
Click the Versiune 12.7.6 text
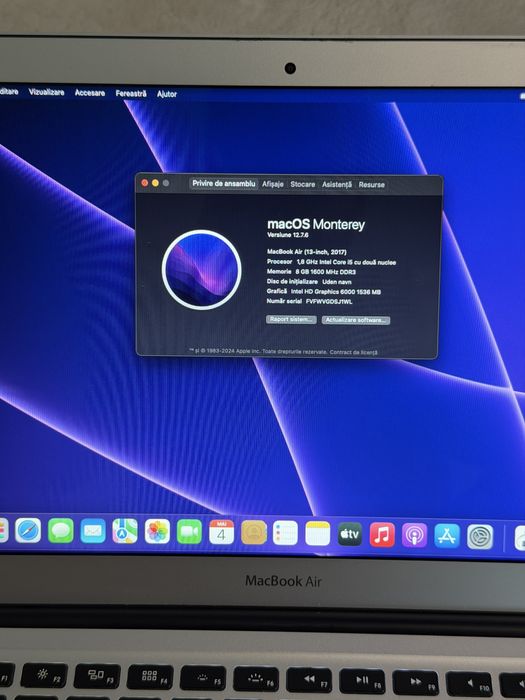tap(288, 235)
